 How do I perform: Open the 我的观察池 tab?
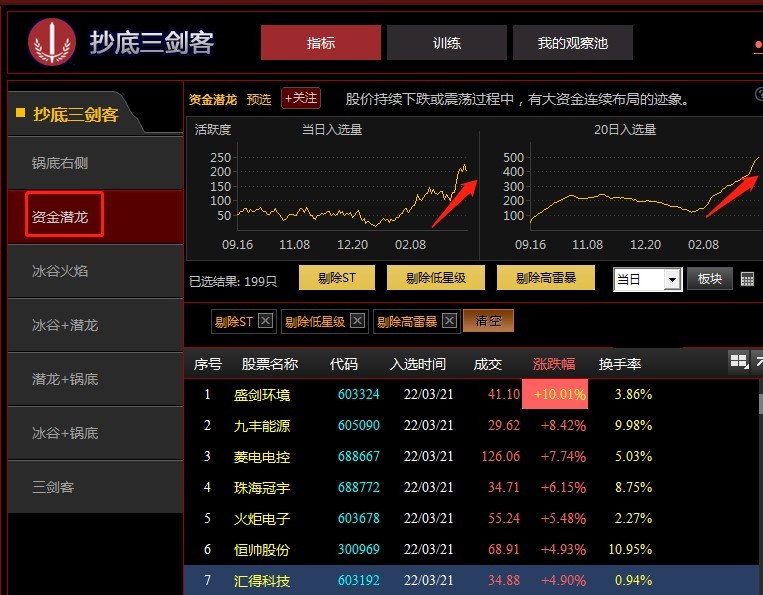(573, 43)
